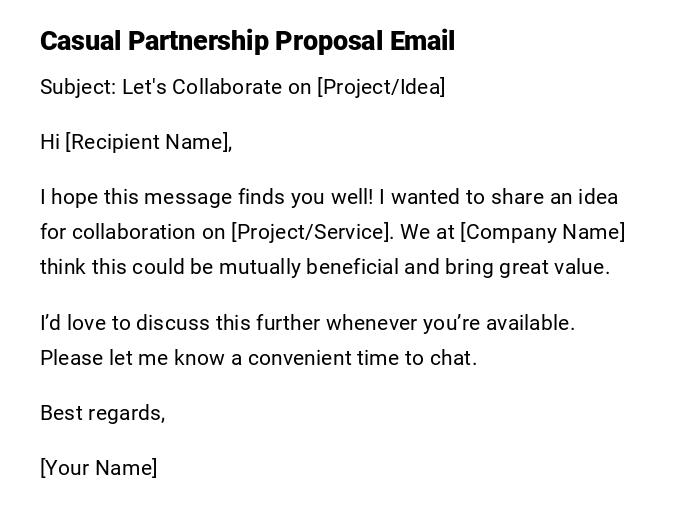Click the "Casual Partnership Proposal Email" heading
This screenshot has height=530, width=700.
pos(247,41)
